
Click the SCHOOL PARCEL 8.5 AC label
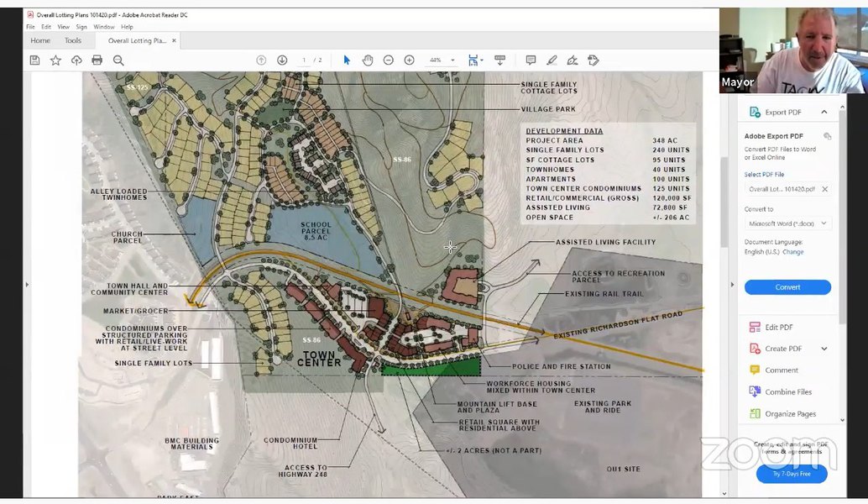click(x=316, y=231)
